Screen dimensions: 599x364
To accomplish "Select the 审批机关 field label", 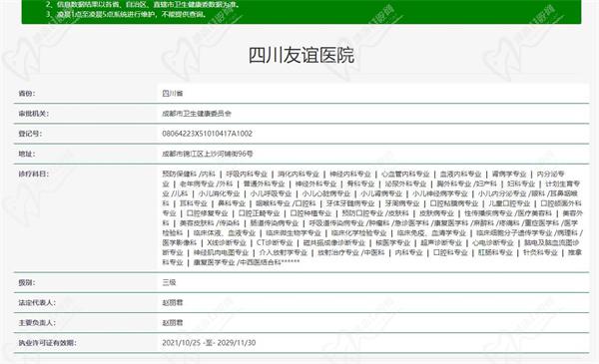I will [x=34, y=114].
